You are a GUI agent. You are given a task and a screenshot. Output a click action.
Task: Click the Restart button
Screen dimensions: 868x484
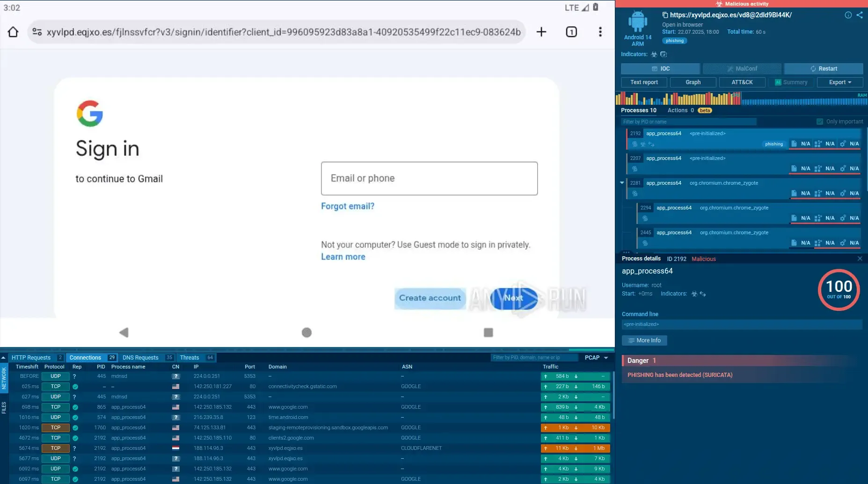pos(823,69)
